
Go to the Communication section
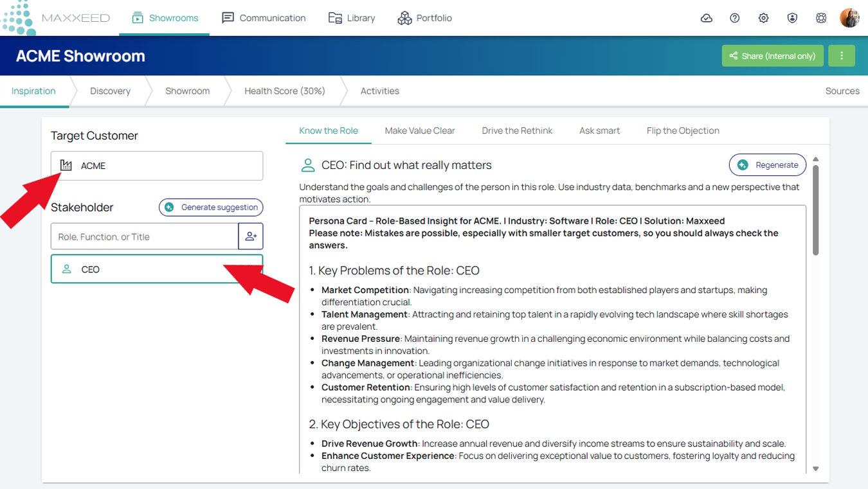pyautogui.click(x=264, y=18)
